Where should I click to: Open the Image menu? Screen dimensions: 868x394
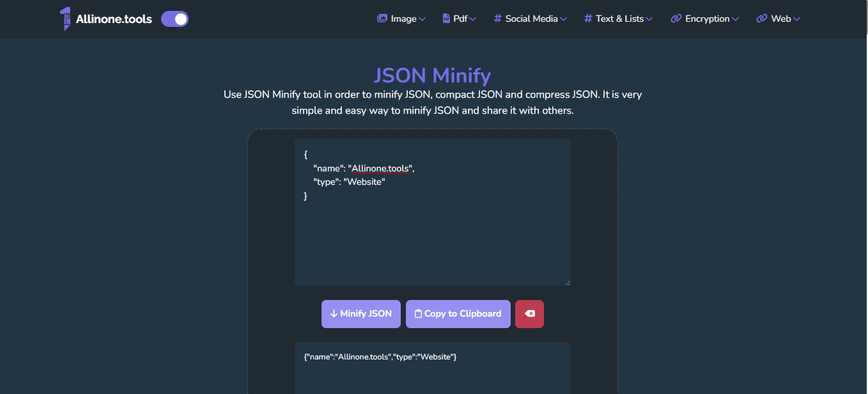coord(401,19)
